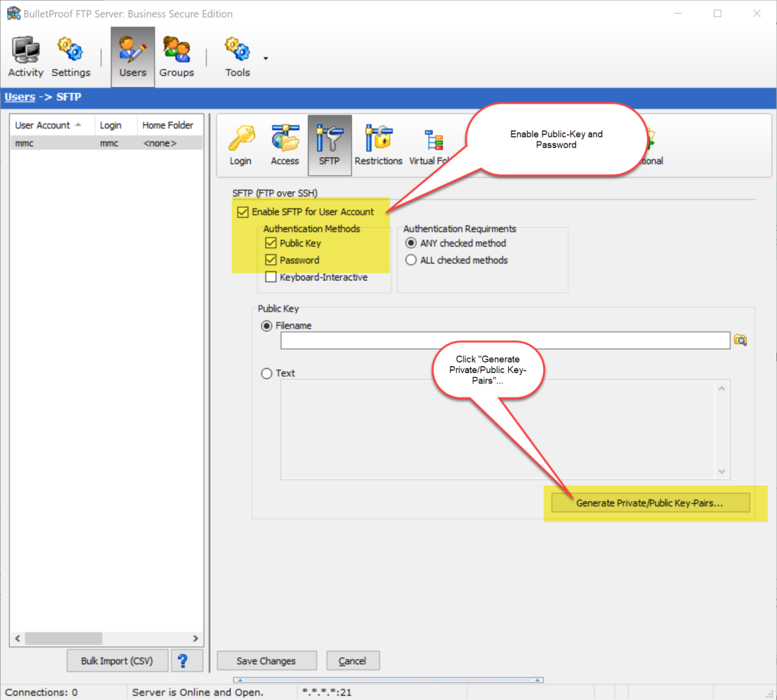Disable SFTP for the user account
The width and height of the screenshot is (777, 700).
242,212
